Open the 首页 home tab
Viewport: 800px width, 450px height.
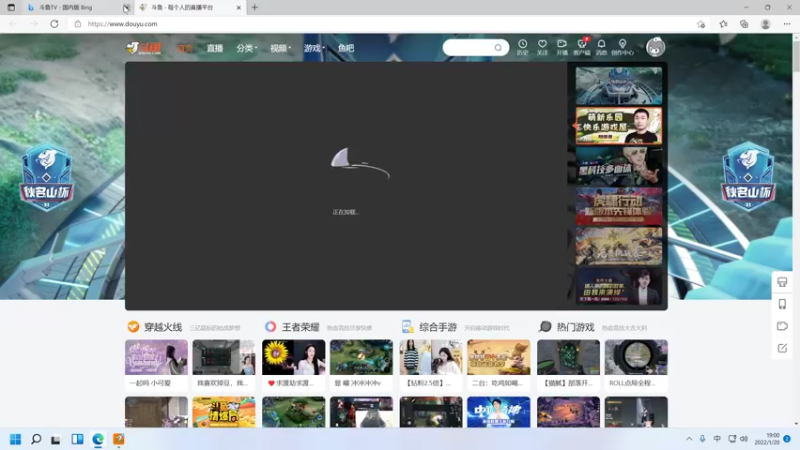185,48
